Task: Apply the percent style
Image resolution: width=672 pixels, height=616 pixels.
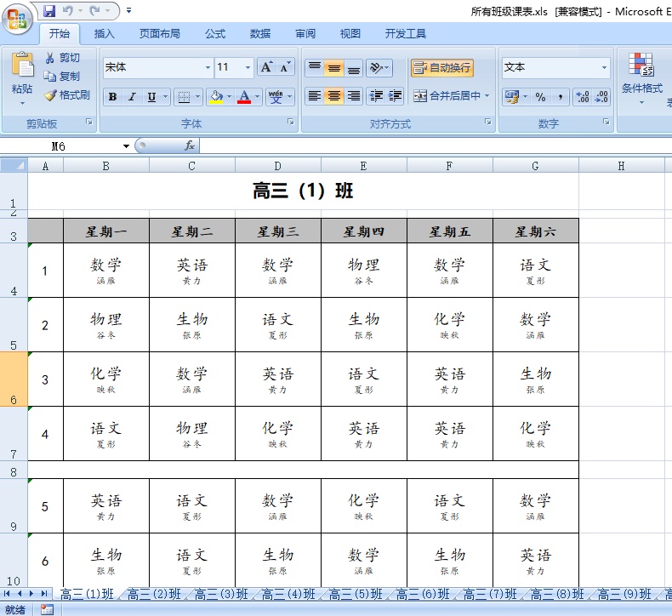Action: [x=540, y=97]
